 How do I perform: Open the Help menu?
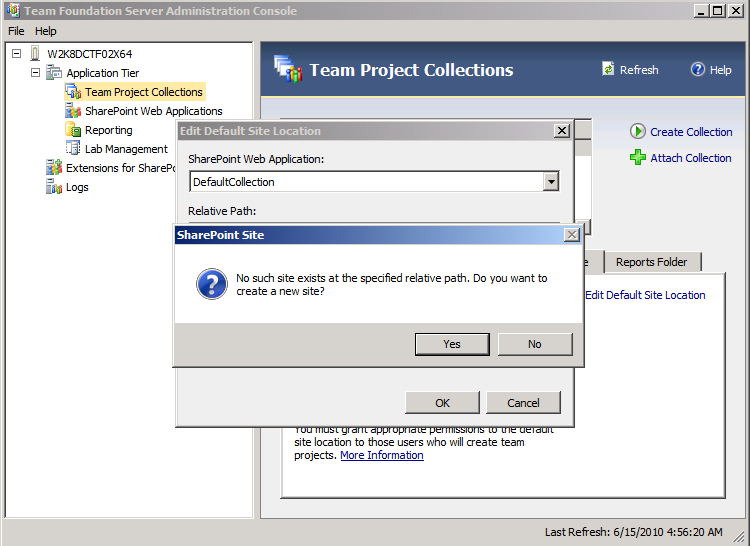pyautogui.click(x=45, y=31)
